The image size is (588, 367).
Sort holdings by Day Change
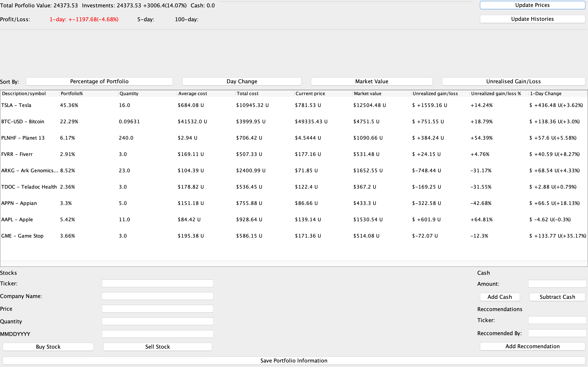tap(242, 81)
